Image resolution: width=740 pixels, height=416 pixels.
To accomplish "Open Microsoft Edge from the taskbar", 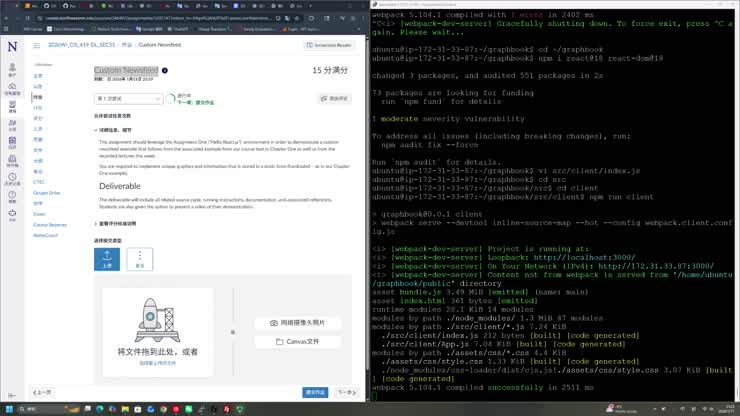I will pos(100,409).
